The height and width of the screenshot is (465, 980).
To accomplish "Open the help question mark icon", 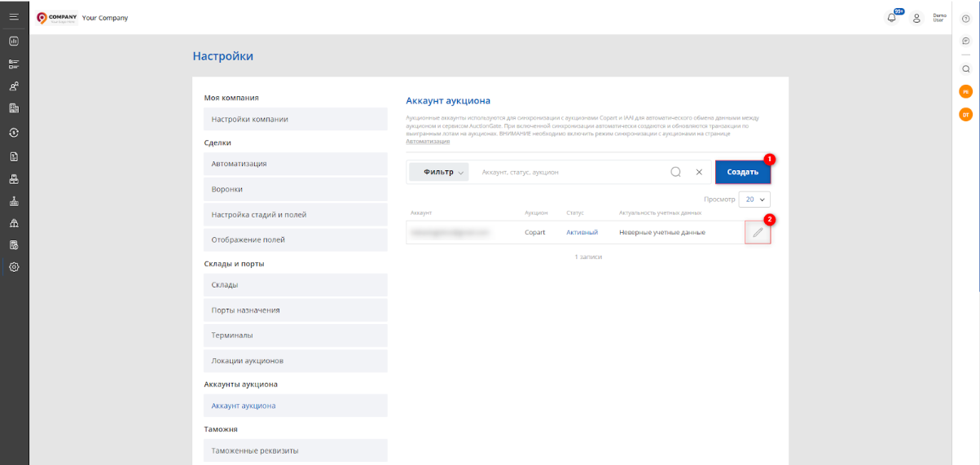I will pos(965,18).
